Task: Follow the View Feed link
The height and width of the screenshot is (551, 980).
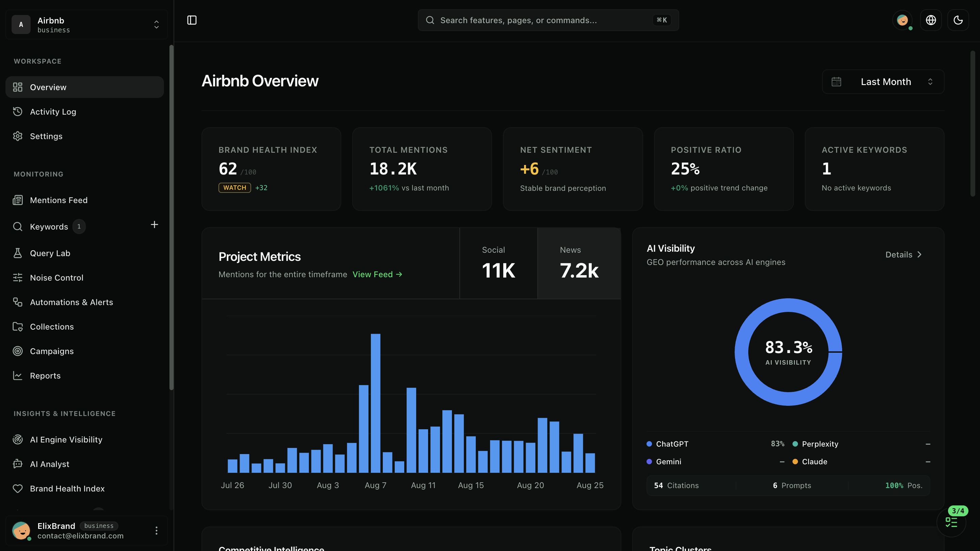Action: pos(377,274)
